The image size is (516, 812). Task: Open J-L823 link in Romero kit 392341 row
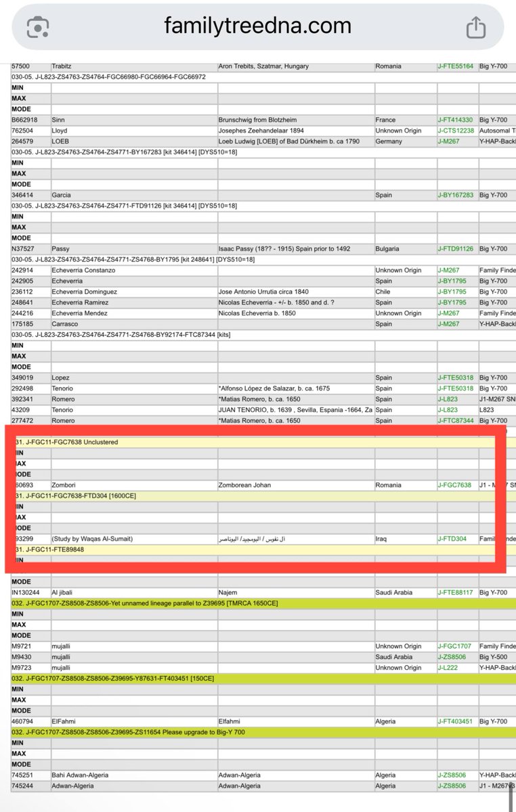[448, 399]
